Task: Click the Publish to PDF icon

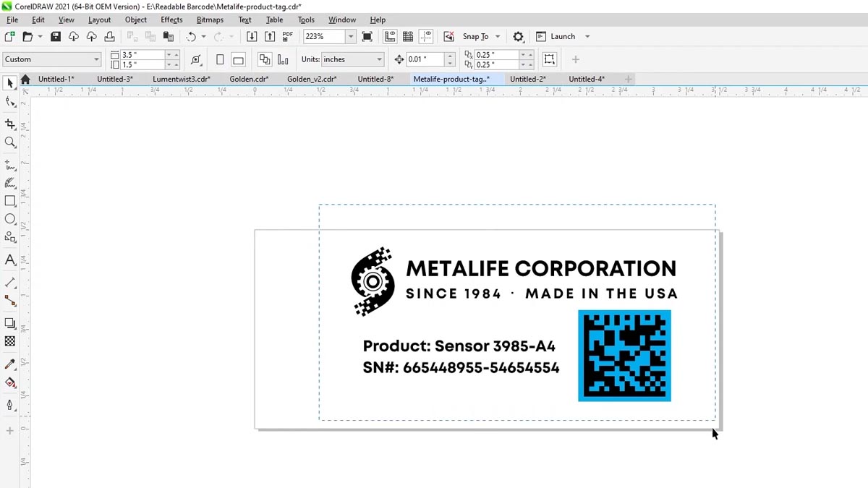Action: coord(287,36)
